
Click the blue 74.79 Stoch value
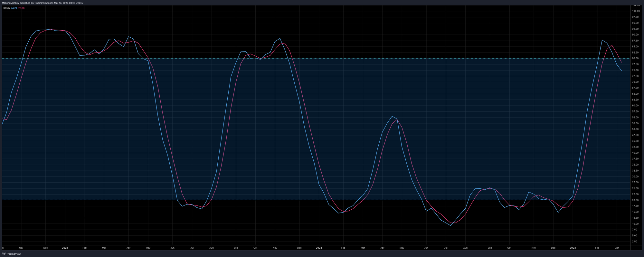pos(14,8)
